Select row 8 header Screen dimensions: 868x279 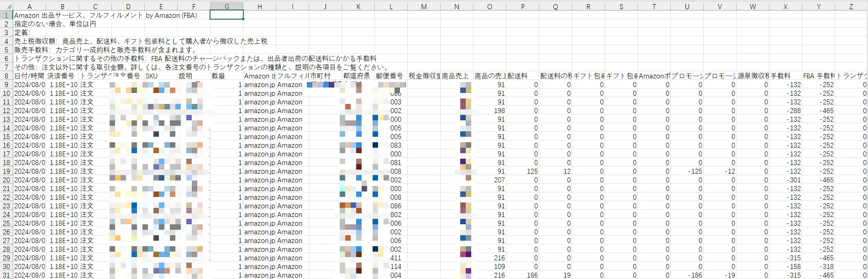coord(6,76)
